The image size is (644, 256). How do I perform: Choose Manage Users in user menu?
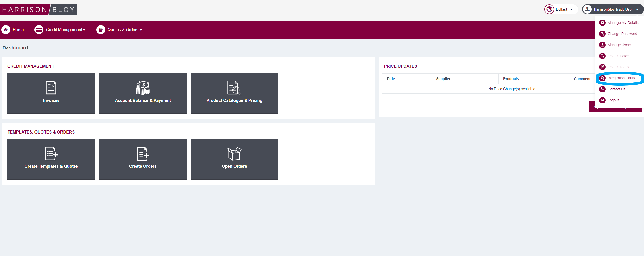619,45
